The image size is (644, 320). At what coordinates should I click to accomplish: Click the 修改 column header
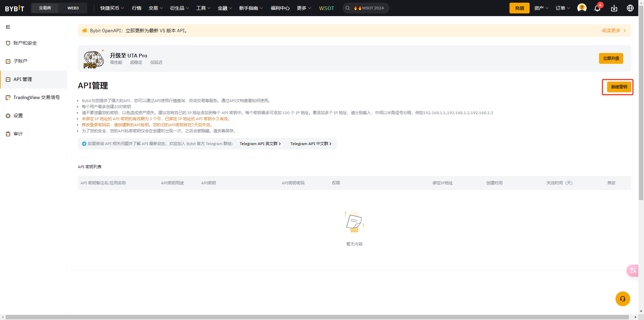[611, 183]
